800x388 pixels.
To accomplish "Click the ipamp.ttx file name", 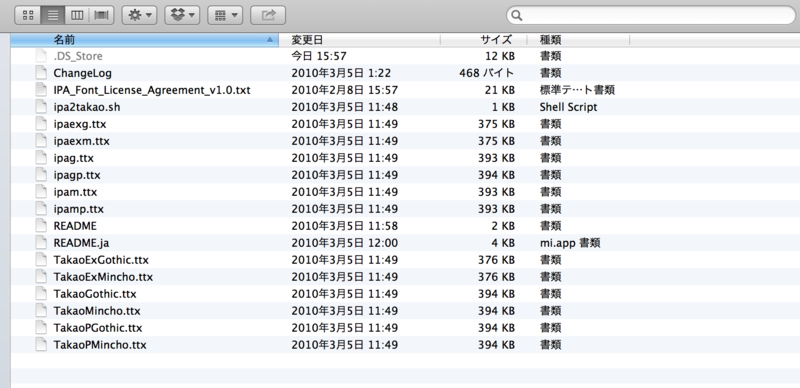I will (x=79, y=209).
